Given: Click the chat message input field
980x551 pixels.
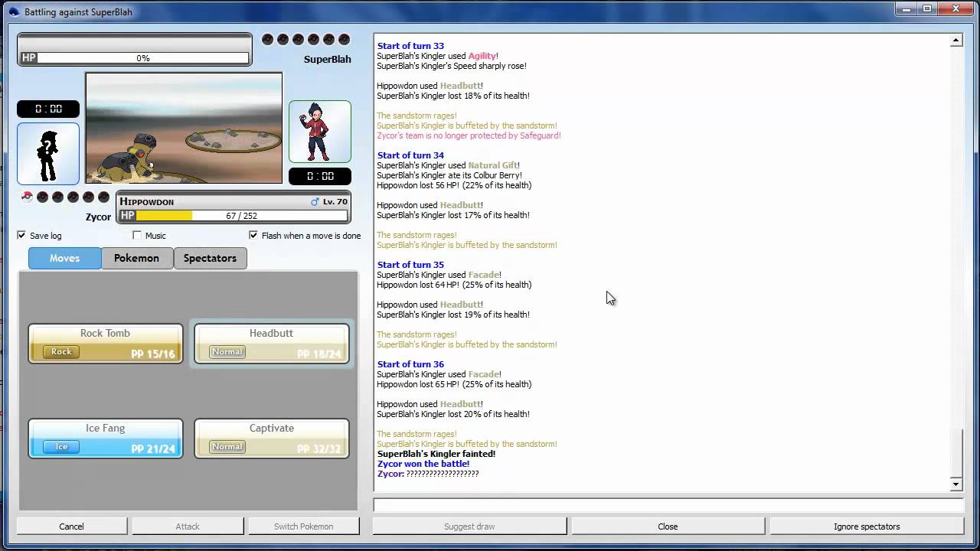Looking at the screenshot, I should point(668,504).
